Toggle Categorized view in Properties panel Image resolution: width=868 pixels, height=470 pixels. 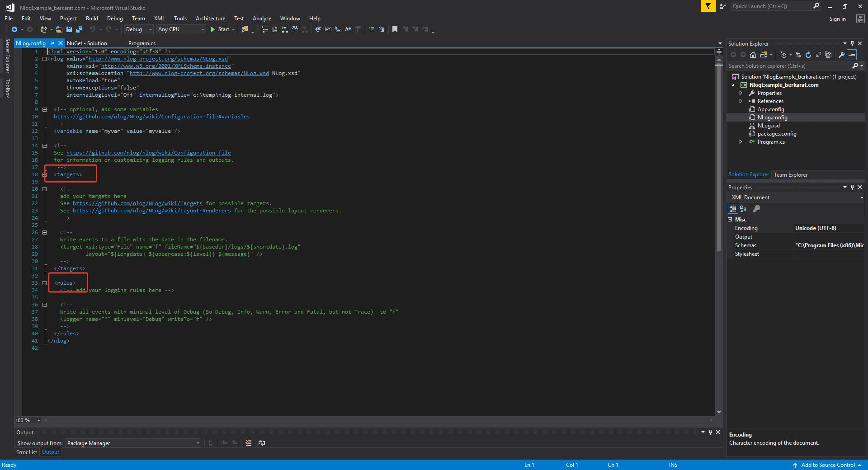733,209
